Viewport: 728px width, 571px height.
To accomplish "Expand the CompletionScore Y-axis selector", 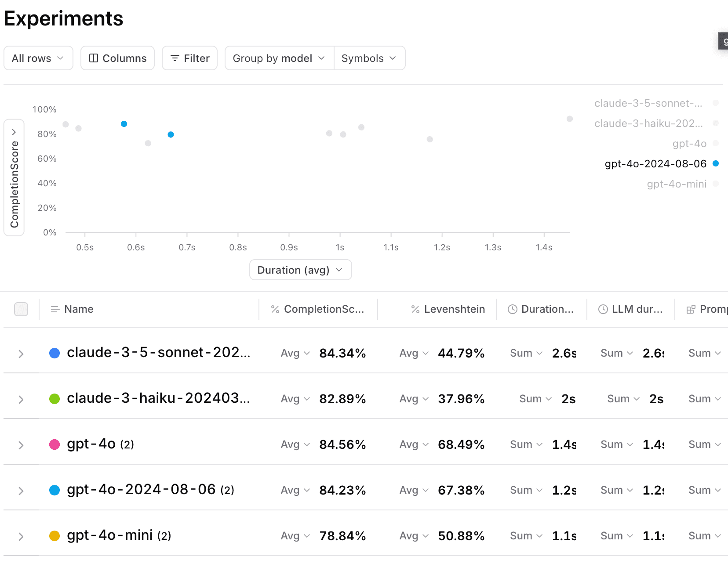I will click(14, 132).
